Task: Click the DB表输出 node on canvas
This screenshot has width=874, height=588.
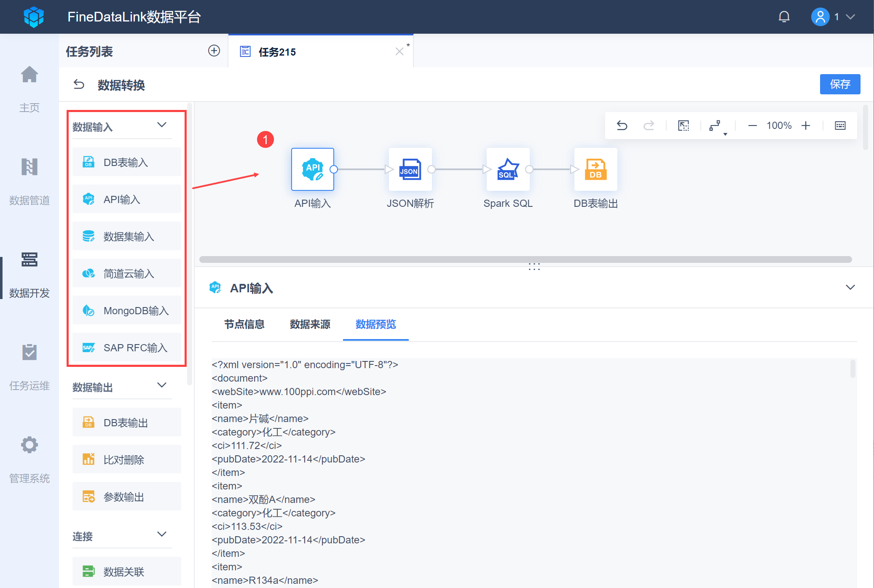Action: [595, 169]
